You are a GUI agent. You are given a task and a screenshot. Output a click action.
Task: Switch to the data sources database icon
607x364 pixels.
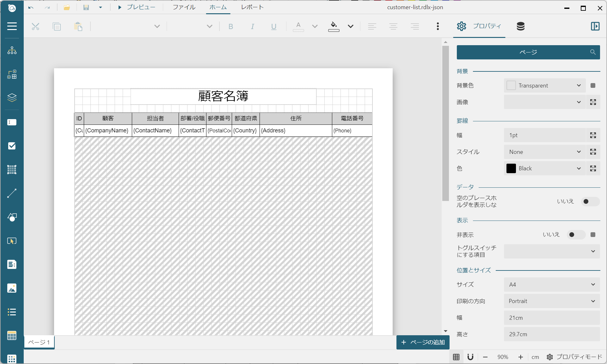[520, 26]
